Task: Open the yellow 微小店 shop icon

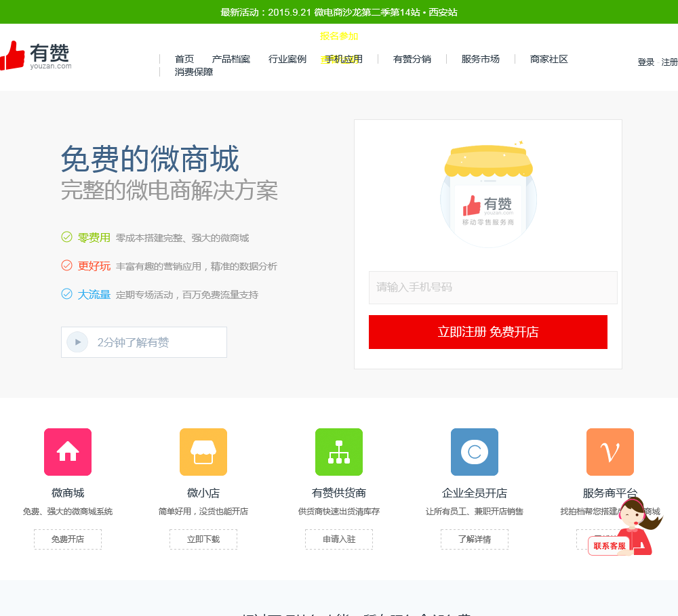Action: pyautogui.click(x=203, y=452)
